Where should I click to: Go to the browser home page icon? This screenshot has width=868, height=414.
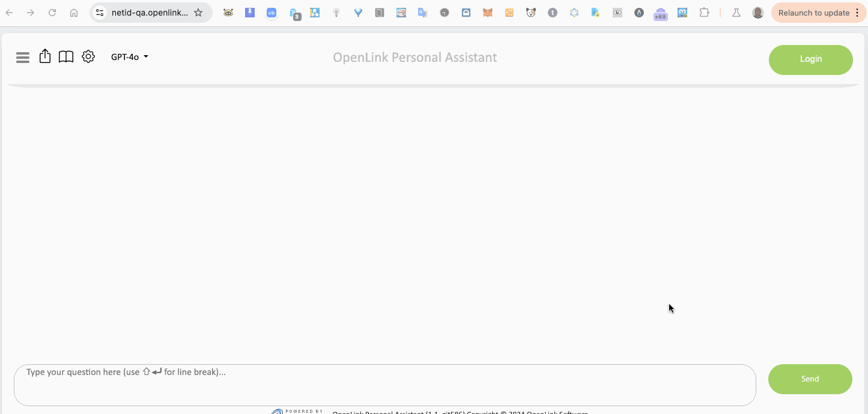74,13
